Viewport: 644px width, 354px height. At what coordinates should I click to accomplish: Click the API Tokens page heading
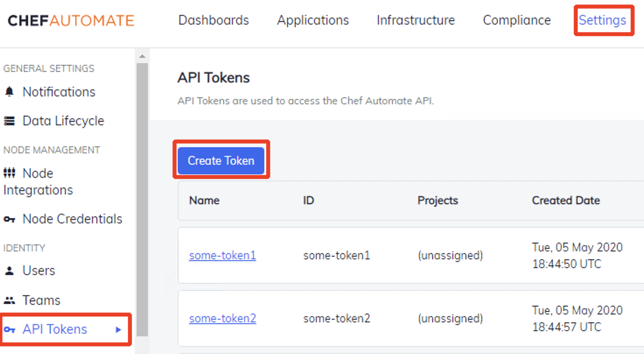(213, 78)
